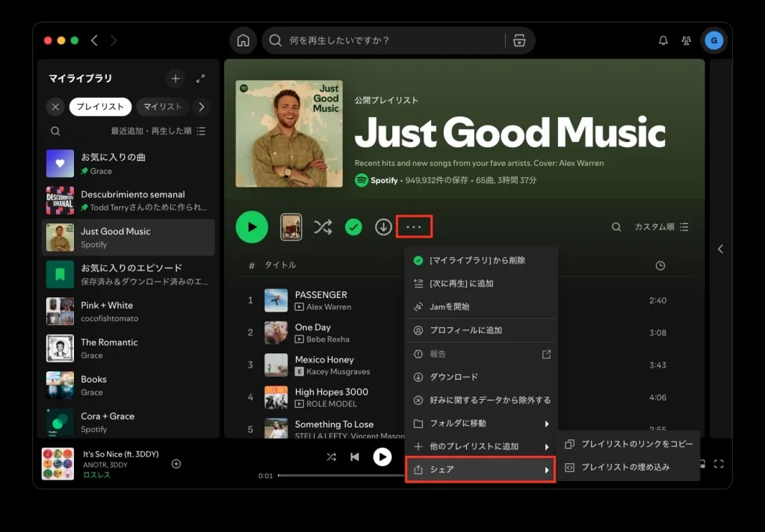Open The Romantic playlist
The height and width of the screenshot is (532, 765).
point(128,348)
